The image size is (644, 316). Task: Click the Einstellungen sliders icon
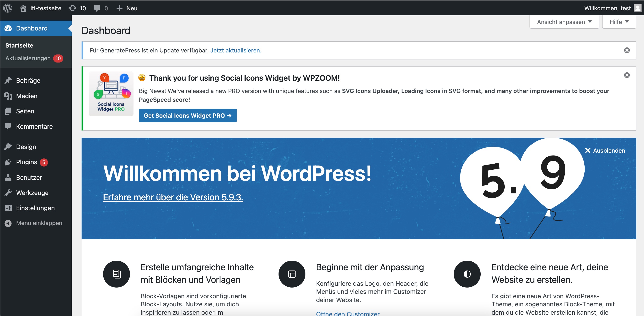click(x=8, y=208)
